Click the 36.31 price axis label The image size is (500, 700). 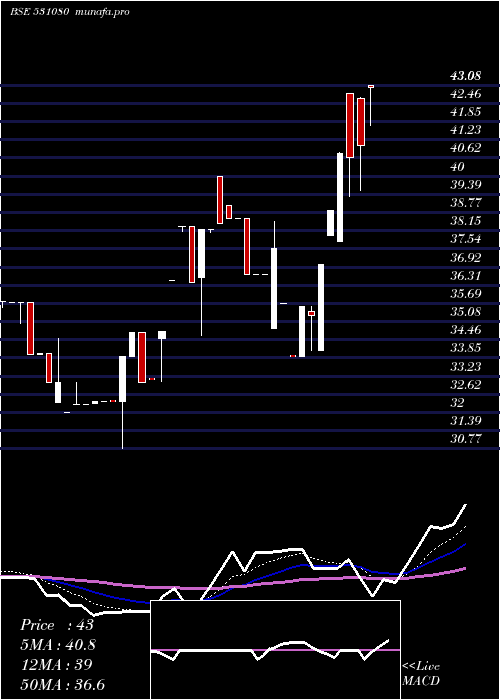point(466,275)
